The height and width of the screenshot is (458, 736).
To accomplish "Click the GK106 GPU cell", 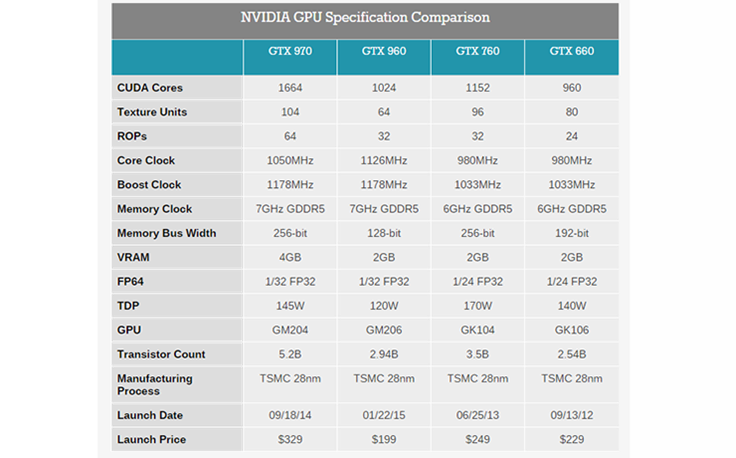I will point(572,330).
